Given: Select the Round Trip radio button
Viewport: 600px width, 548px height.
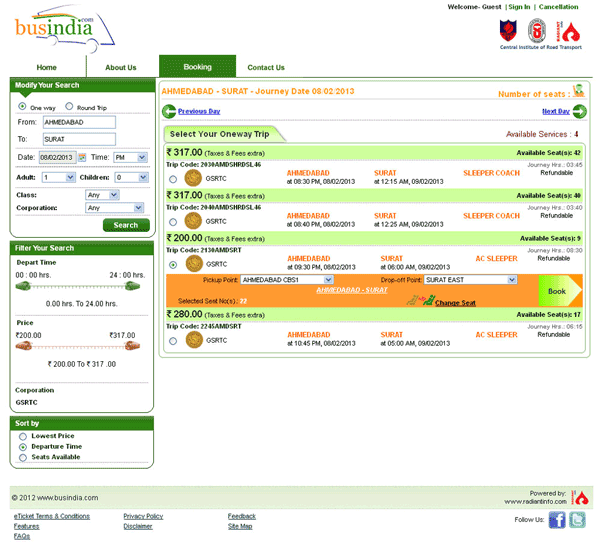Looking at the screenshot, I should 69,106.
